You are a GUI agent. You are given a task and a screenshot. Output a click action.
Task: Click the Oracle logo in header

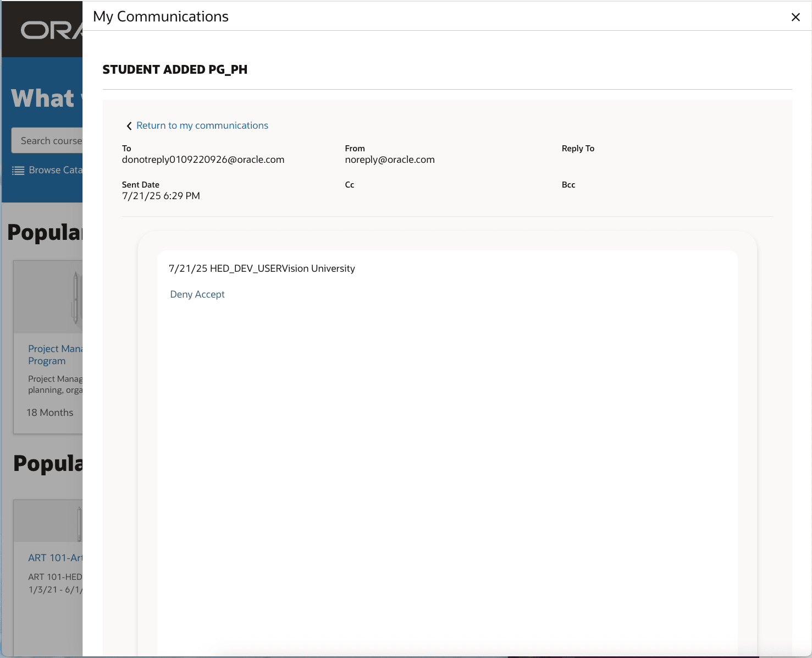coord(52,30)
